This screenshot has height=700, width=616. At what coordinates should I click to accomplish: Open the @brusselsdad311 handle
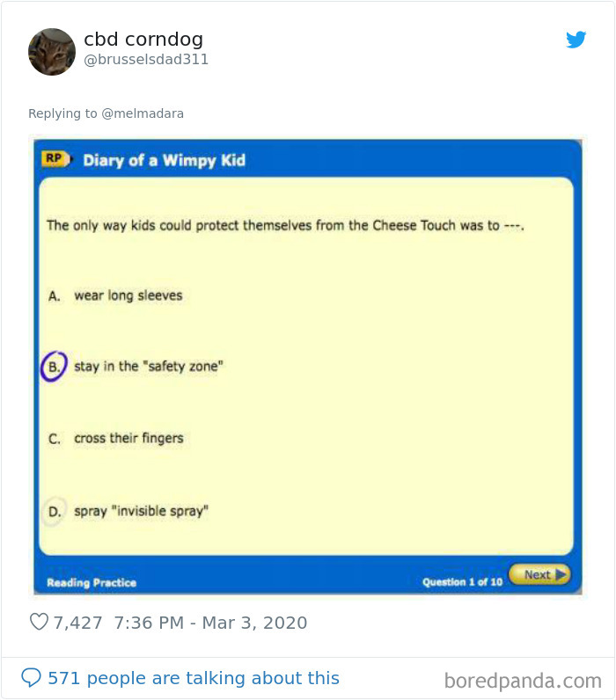146,60
